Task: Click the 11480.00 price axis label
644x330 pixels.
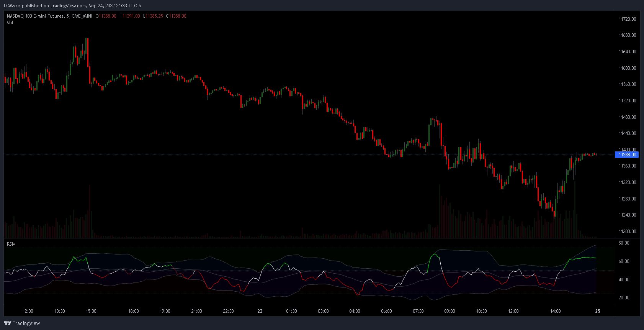Action: tap(628, 117)
